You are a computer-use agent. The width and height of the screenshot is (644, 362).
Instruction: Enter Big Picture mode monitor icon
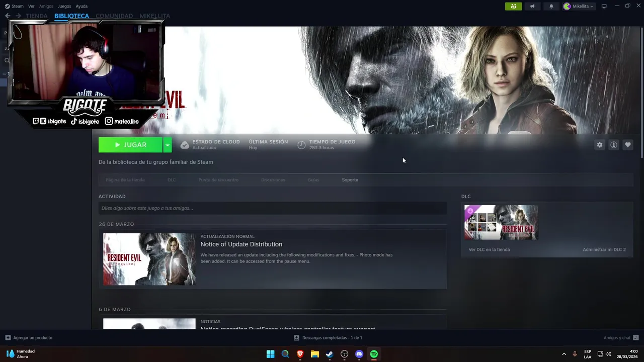604,6
